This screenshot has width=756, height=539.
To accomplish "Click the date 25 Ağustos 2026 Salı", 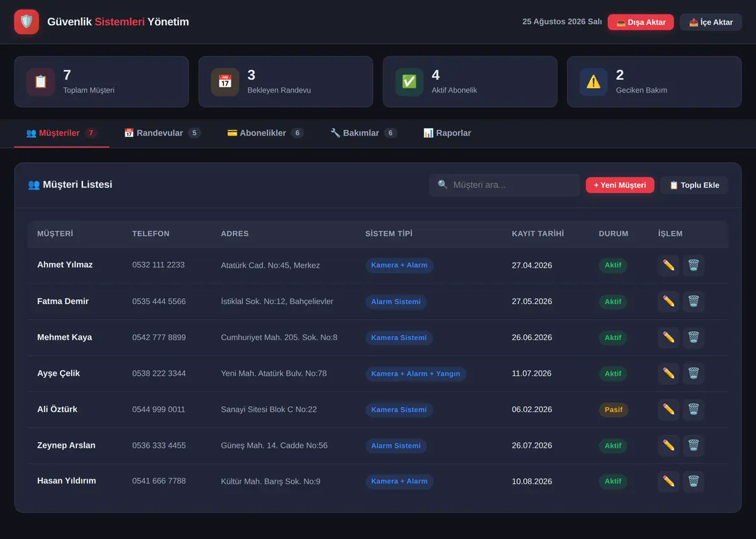I will click(x=562, y=21).
